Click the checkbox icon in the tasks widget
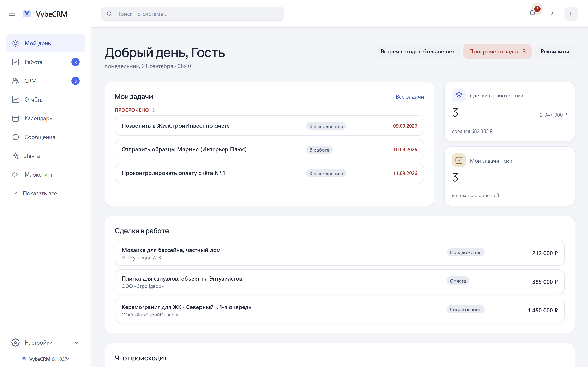This screenshot has width=588, height=367. coord(459,160)
